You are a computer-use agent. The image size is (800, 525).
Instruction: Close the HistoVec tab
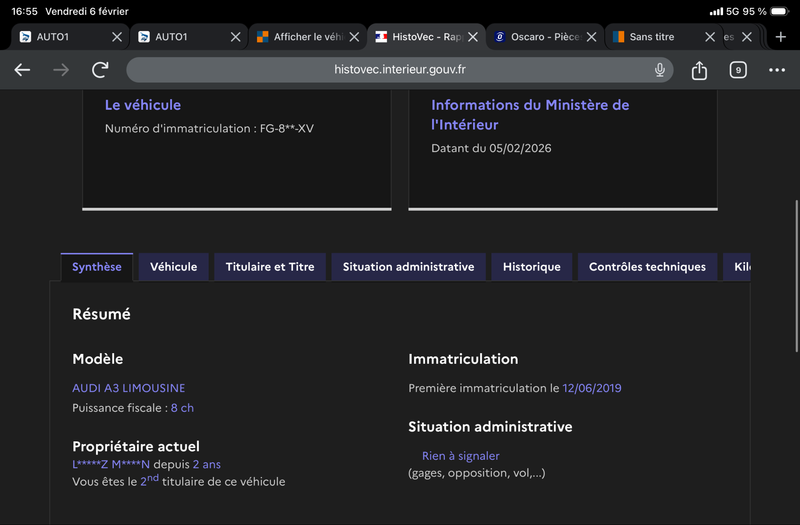[474, 37]
